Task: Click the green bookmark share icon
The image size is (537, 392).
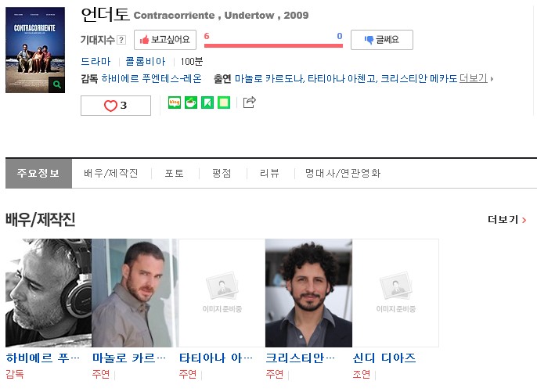Action: tap(207, 102)
